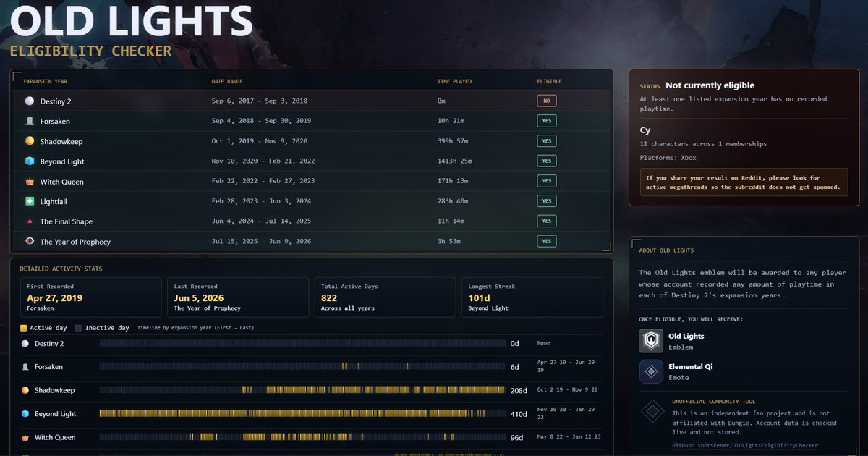The width and height of the screenshot is (868, 456).
Task: Click the Destiny 2 empty activity timeline bar
Action: (302, 344)
